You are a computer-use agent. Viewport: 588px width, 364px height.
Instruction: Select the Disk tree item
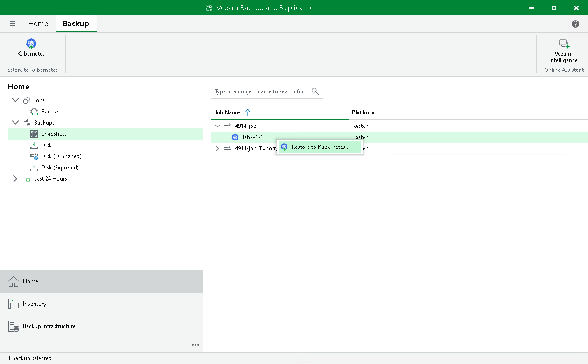click(47, 145)
